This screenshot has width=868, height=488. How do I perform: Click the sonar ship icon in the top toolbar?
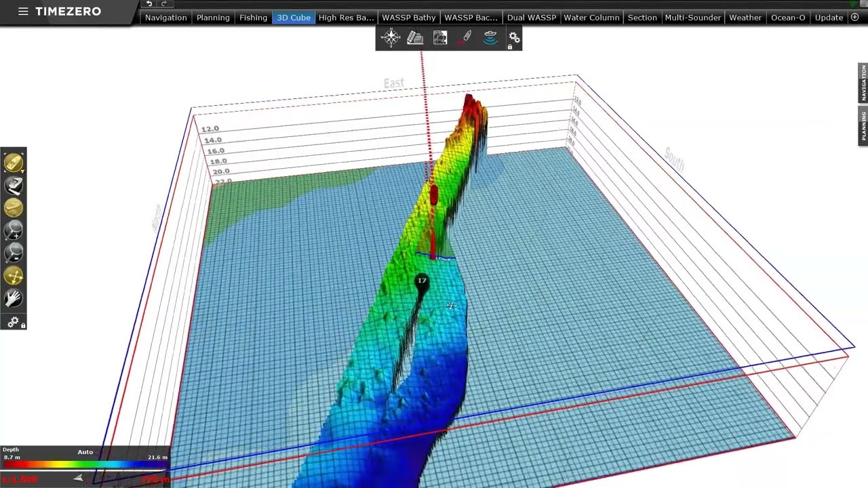click(x=490, y=38)
